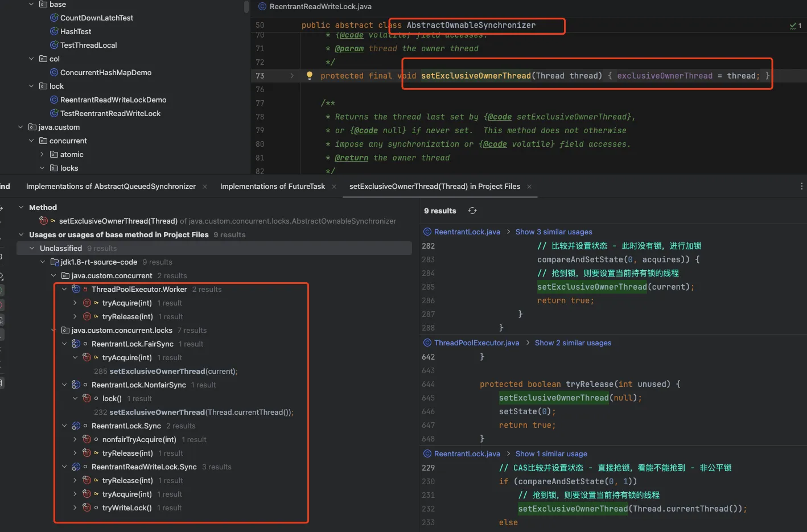Click the Show 1 similar usage link
807x532 pixels.
coord(551,453)
